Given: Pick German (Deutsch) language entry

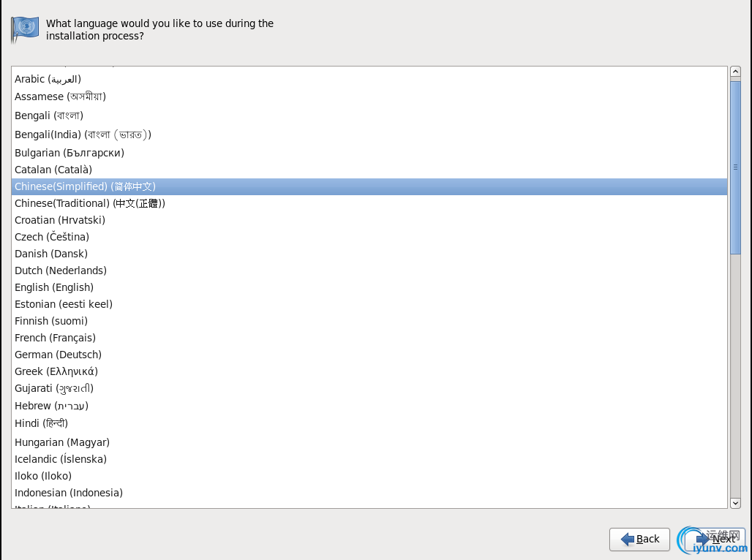Looking at the screenshot, I should coord(369,355).
